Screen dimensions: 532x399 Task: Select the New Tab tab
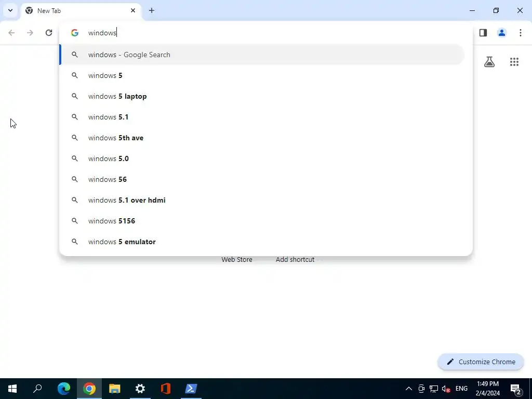pos(81,10)
